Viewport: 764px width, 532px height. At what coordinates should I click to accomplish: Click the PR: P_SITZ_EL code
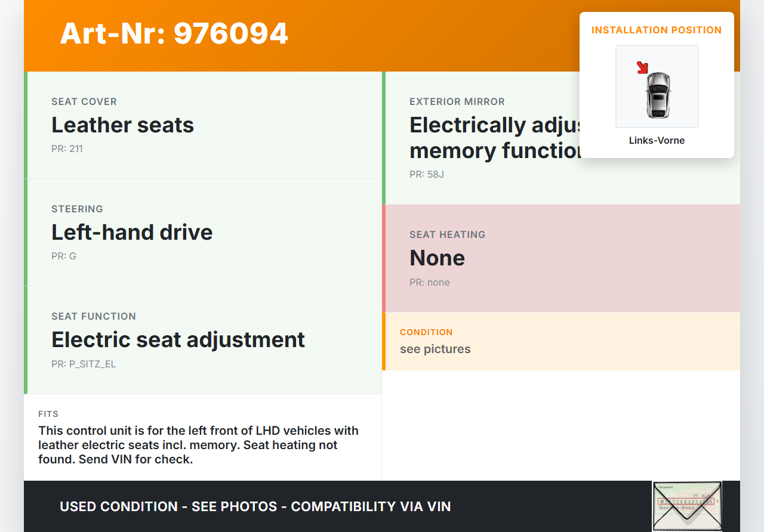pyautogui.click(x=84, y=364)
